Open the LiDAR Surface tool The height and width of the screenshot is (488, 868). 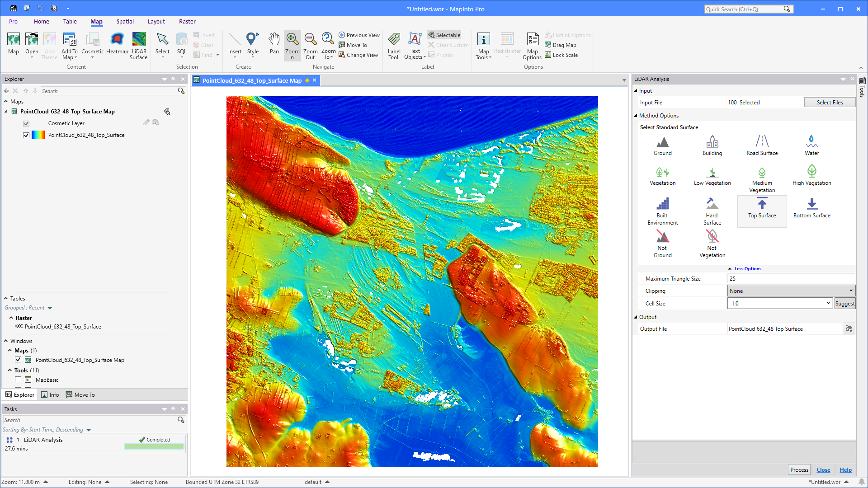(x=139, y=45)
